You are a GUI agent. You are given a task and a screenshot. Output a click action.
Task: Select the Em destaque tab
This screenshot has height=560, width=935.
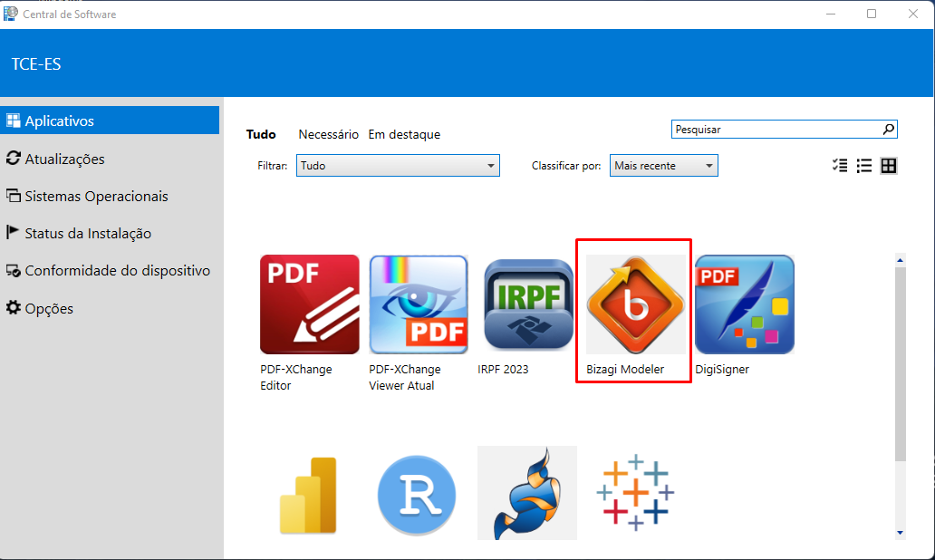404,134
